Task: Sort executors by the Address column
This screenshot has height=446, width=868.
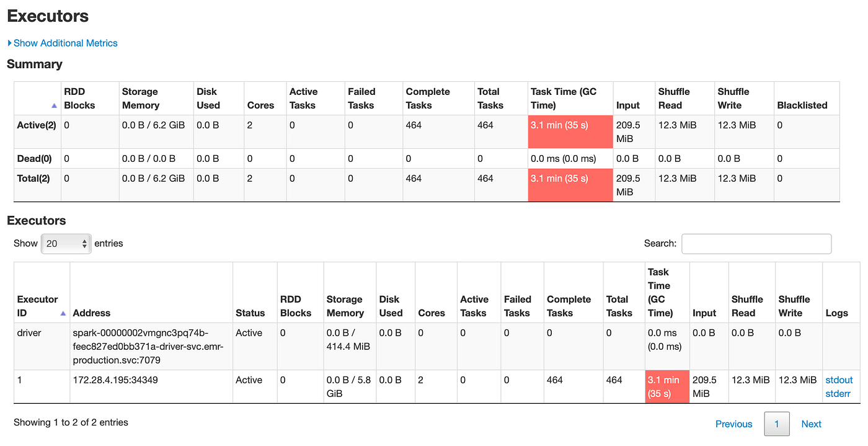Action: point(91,313)
